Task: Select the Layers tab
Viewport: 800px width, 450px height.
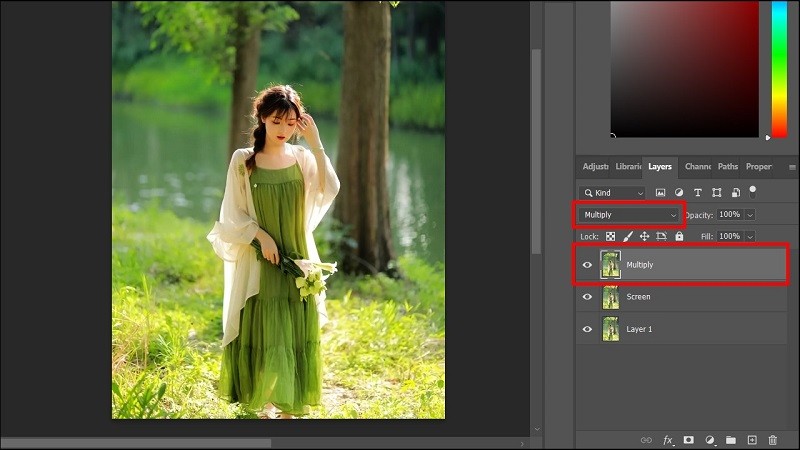Action: [660, 166]
